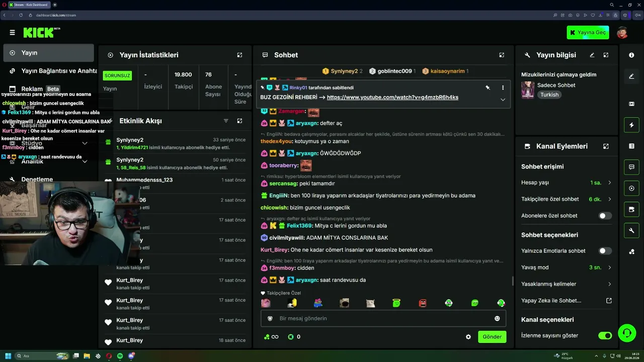The height and width of the screenshot is (362, 644).
Task: Open Discord from the taskbar
Action: pos(131,356)
